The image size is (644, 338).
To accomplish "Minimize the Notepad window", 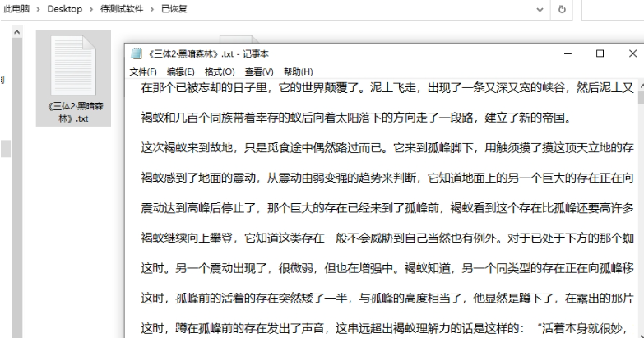I will click(x=568, y=53).
